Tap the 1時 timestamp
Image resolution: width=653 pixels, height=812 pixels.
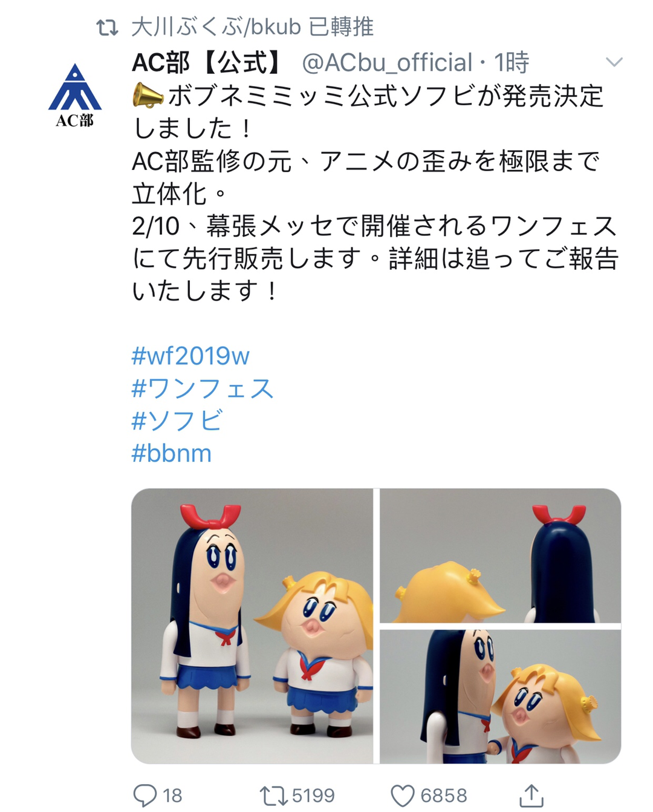coord(512,62)
